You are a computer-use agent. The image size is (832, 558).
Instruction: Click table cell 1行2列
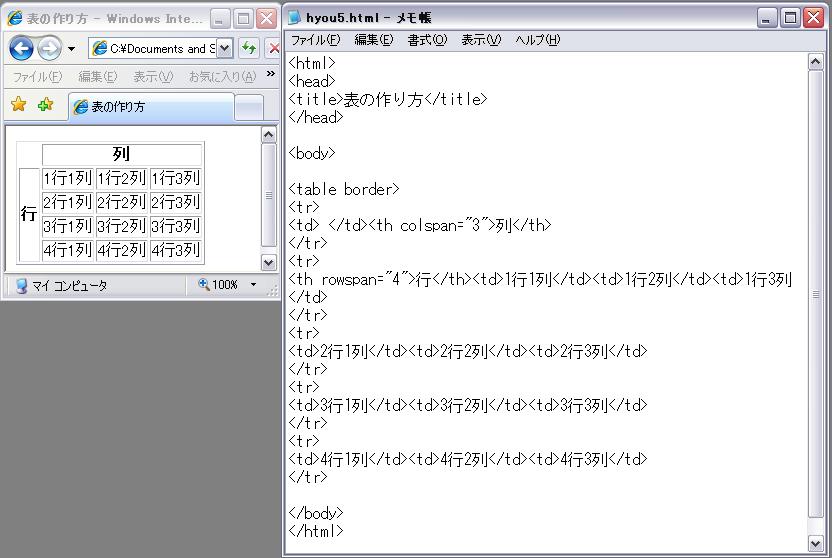pyautogui.click(x=122, y=178)
